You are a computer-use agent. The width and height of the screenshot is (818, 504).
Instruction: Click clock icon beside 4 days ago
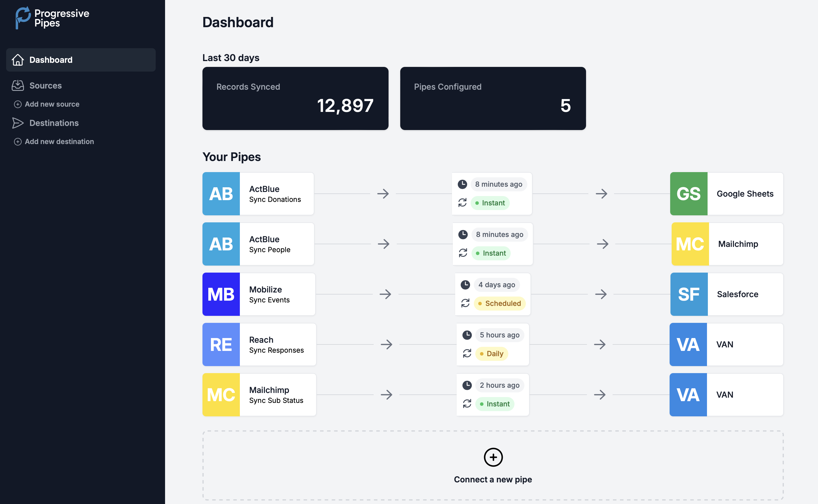[465, 285]
